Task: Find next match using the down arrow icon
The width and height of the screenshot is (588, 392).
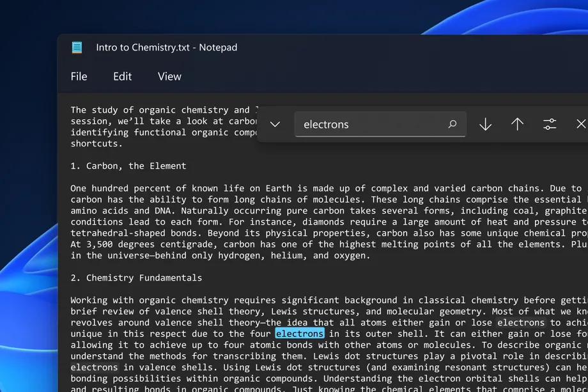Action: (x=485, y=124)
